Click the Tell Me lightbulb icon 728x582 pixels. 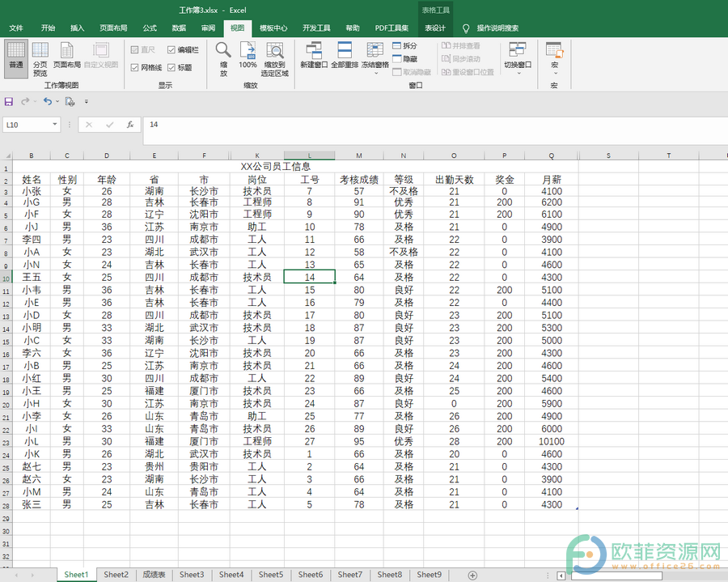point(466,28)
